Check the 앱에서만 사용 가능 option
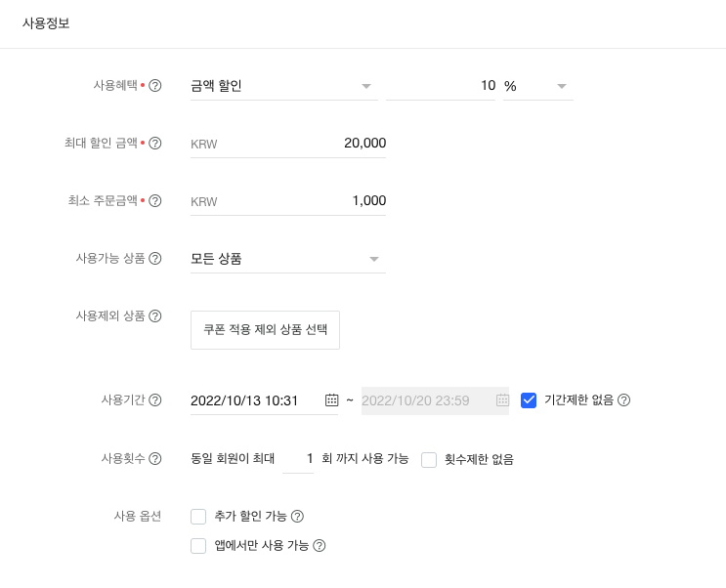The width and height of the screenshot is (726, 588). click(198, 546)
